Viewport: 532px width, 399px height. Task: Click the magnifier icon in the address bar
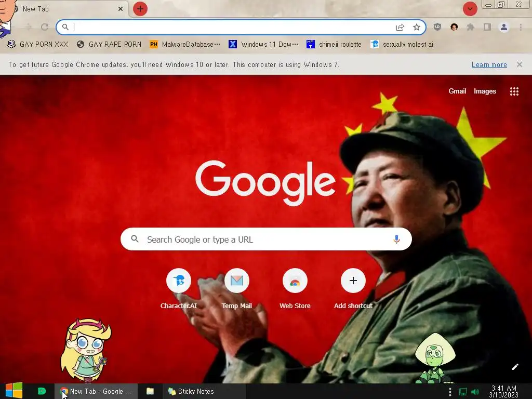(x=65, y=27)
